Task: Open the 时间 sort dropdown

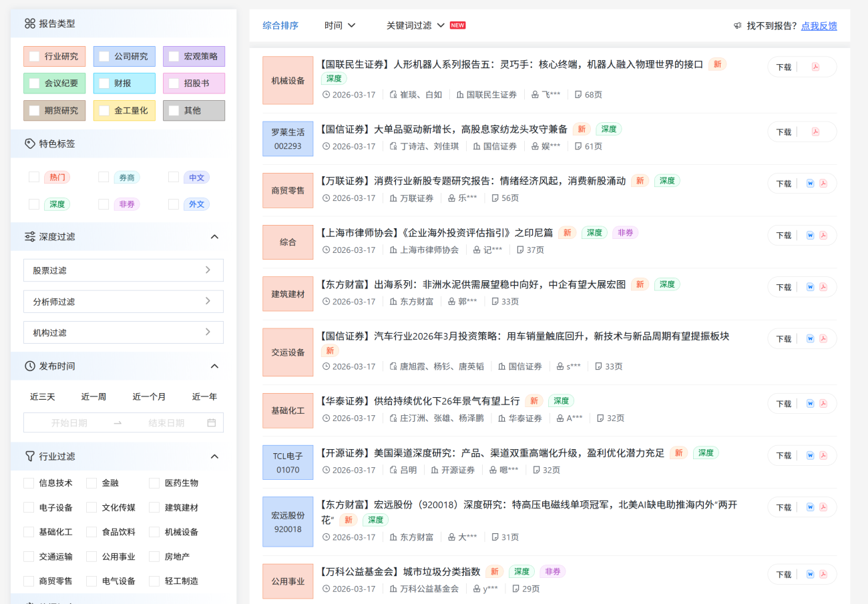Action: pyautogui.click(x=340, y=25)
